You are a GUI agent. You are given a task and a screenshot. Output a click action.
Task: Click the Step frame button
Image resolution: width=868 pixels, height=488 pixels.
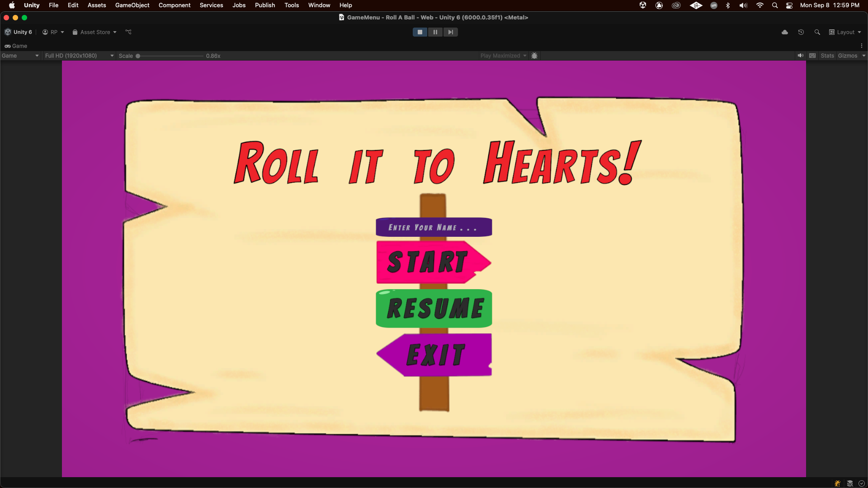[450, 32]
